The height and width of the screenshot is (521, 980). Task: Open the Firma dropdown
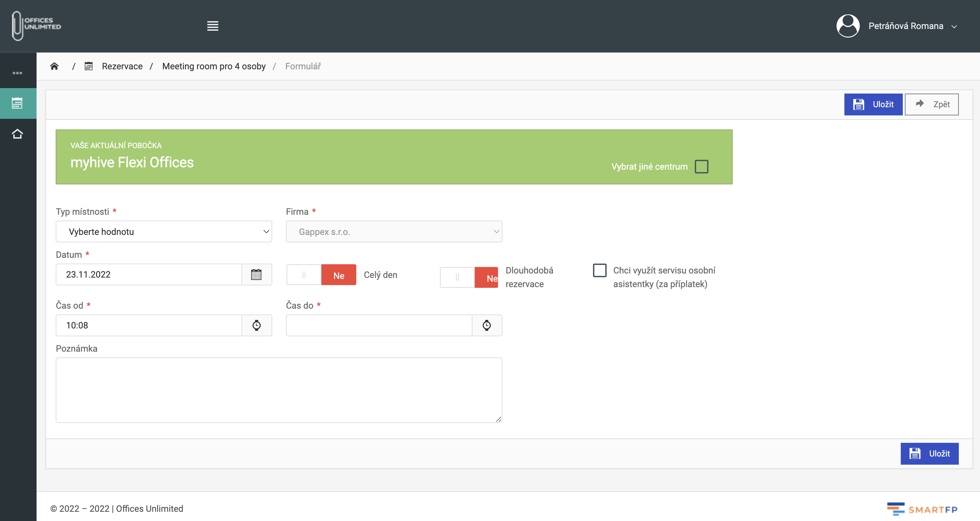[394, 231]
